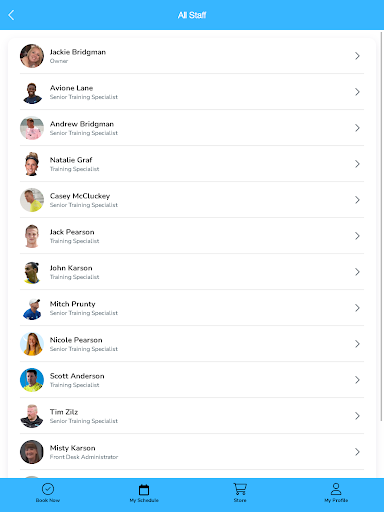Expand Natalie Graf's row chevron
Image resolution: width=384 pixels, height=512 pixels.
[357, 164]
